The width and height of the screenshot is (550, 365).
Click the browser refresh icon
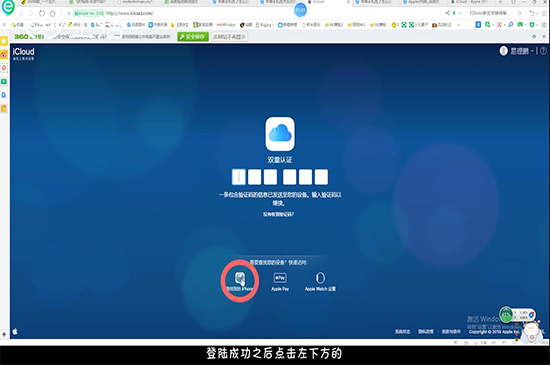pos(42,13)
